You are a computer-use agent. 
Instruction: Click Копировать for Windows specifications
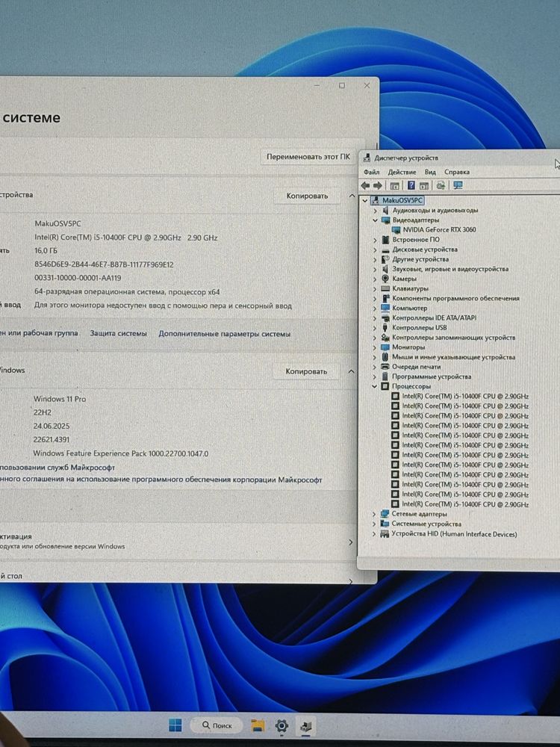(x=306, y=371)
